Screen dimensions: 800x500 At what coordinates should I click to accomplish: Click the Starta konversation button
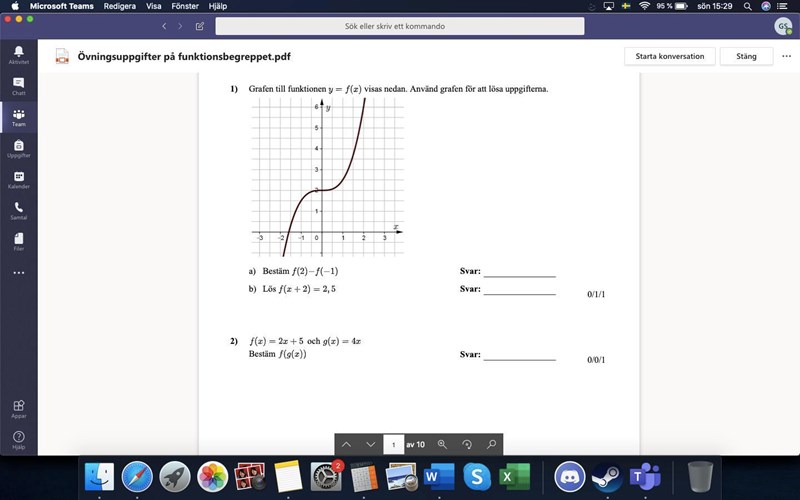pos(669,56)
